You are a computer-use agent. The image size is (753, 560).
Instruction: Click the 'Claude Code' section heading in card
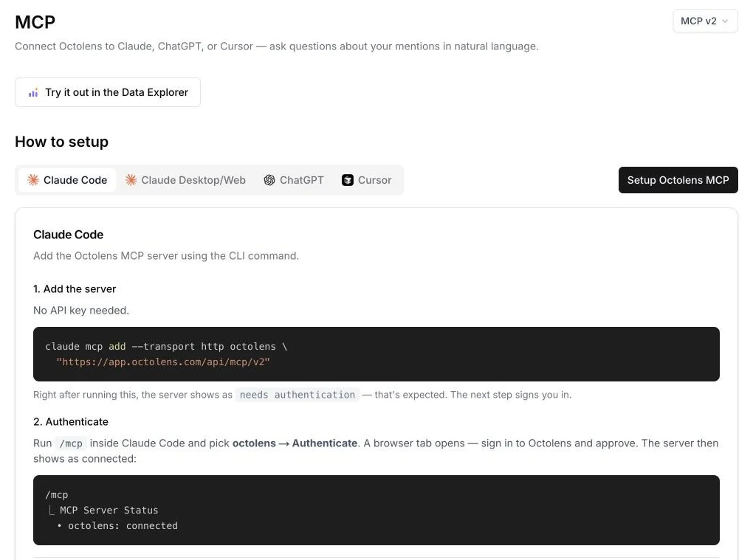[68, 235]
